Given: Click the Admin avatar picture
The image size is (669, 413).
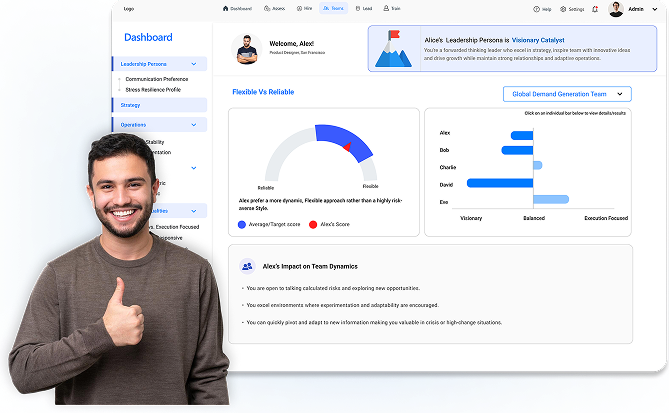Looking at the screenshot, I should pos(616,9).
